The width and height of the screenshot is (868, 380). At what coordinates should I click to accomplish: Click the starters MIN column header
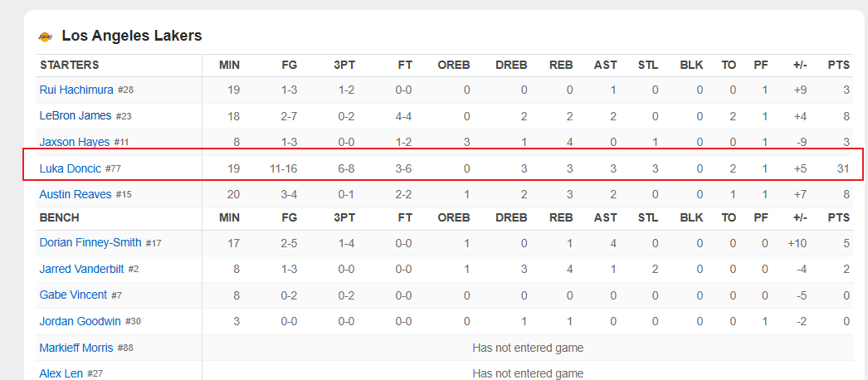click(229, 66)
